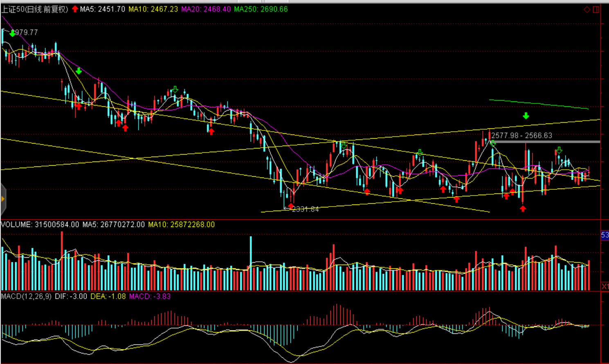Click the MA20: 2468.40 indicator label

click(x=206, y=9)
